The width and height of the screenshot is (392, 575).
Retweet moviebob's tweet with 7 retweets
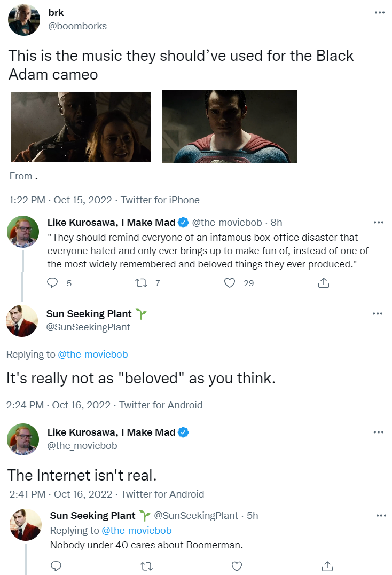(142, 283)
